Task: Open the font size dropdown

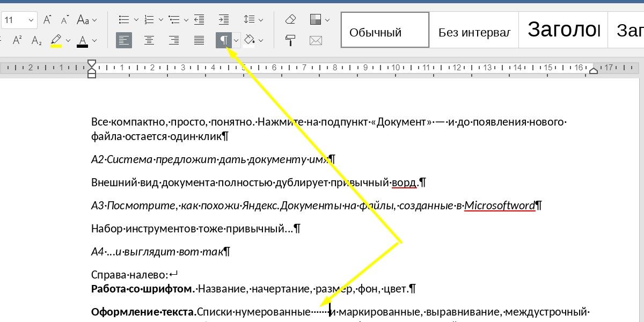Action: [31, 20]
